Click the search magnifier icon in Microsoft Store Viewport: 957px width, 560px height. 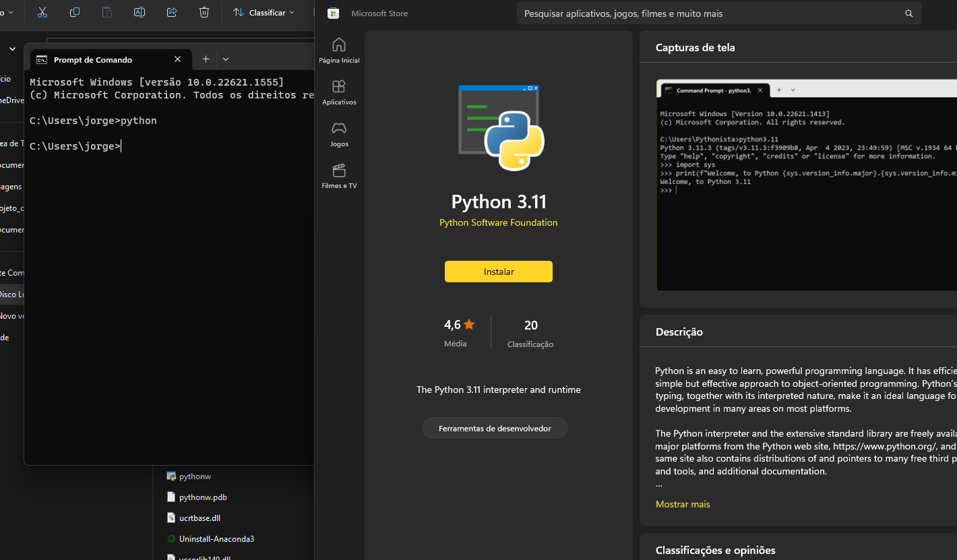(908, 13)
